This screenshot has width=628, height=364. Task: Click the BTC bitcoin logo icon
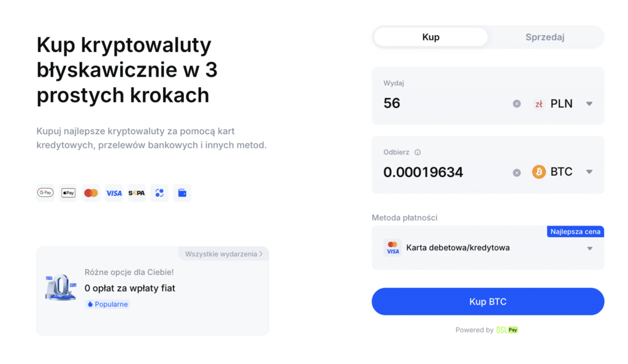tap(538, 172)
